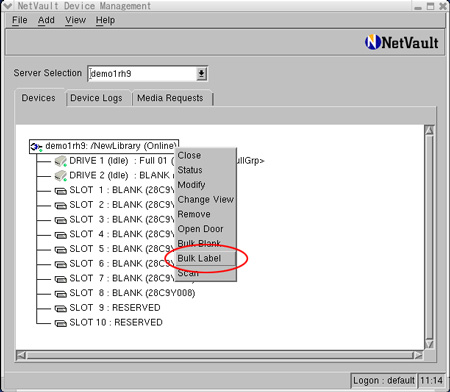Select the SLOT 5 : BLANK row
The height and width of the screenshot is (392, 450).
click(x=121, y=249)
